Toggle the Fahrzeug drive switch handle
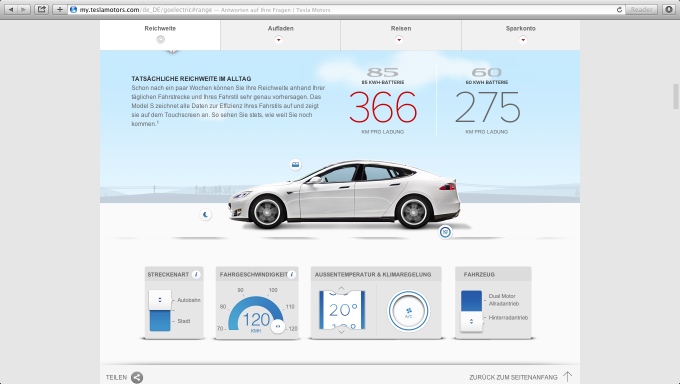Viewport: 680px width, 384px height. coord(471,322)
